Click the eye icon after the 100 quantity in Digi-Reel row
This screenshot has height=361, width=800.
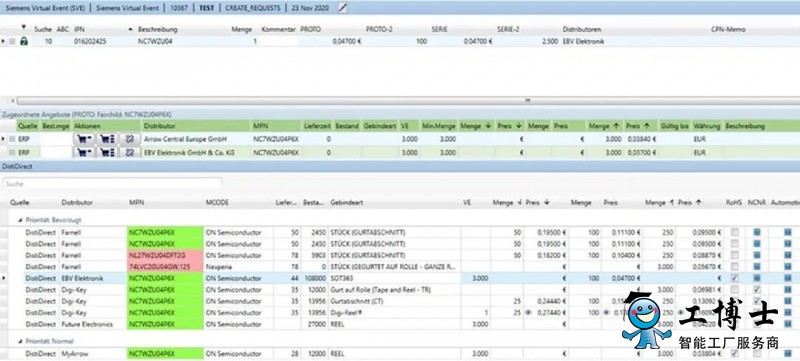click(607, 313)
